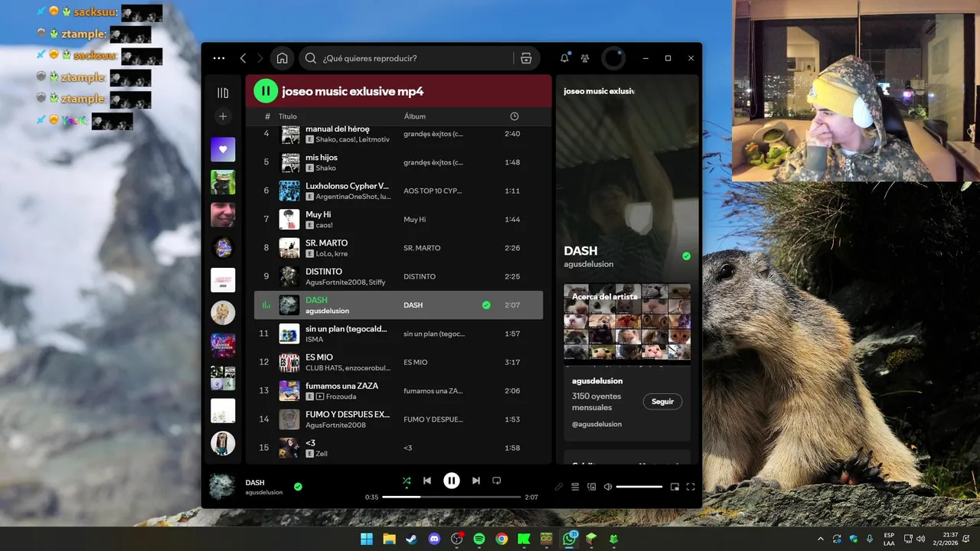Open the Spotify Home page
Viewport: 980px width, 551px height.
coord(283,58)
